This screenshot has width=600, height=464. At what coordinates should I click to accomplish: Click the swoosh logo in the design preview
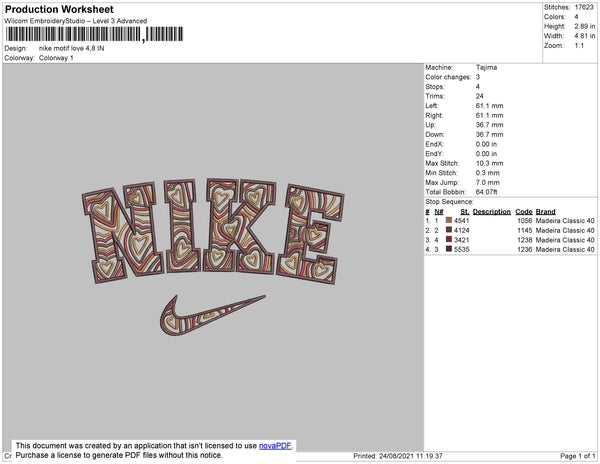click(212, 315)
